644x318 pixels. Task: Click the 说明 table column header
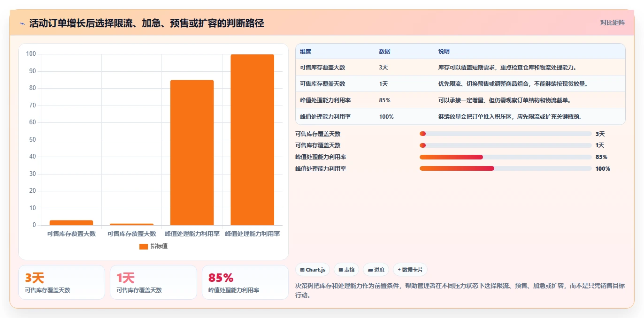point(444,52)
